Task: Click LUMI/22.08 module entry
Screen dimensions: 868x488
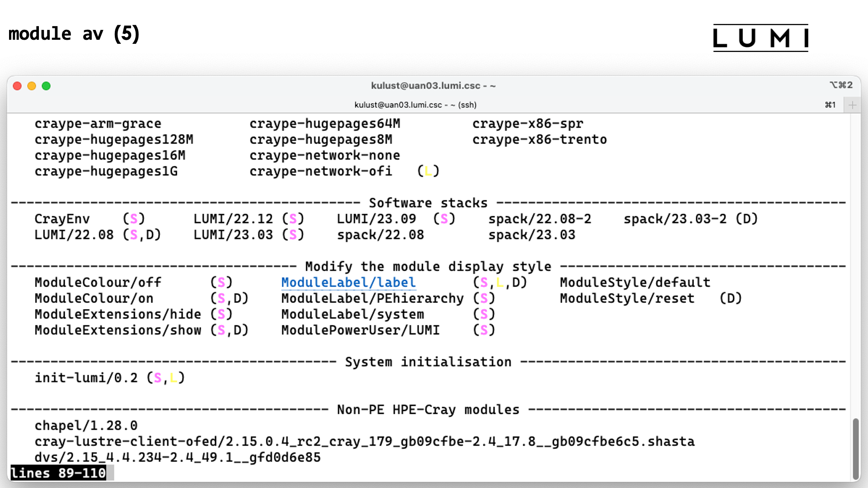Action: [x=74, y=235]
